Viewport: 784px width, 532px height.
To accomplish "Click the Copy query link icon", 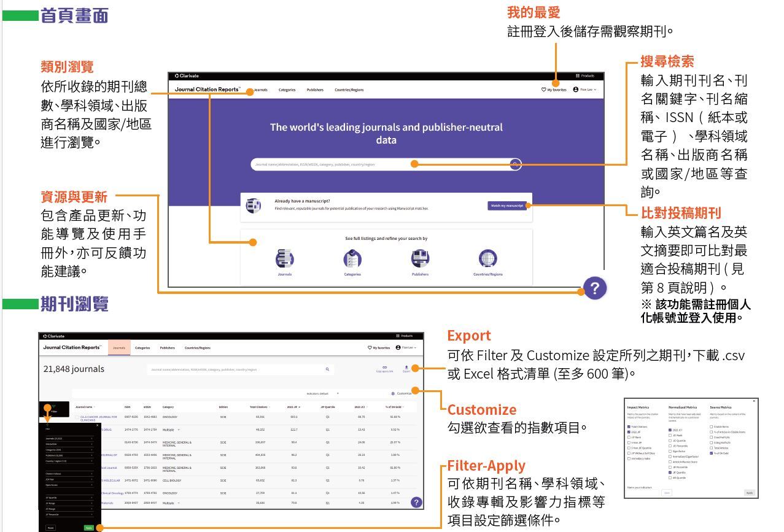I will pyautogui.click(x=385, y=368).
